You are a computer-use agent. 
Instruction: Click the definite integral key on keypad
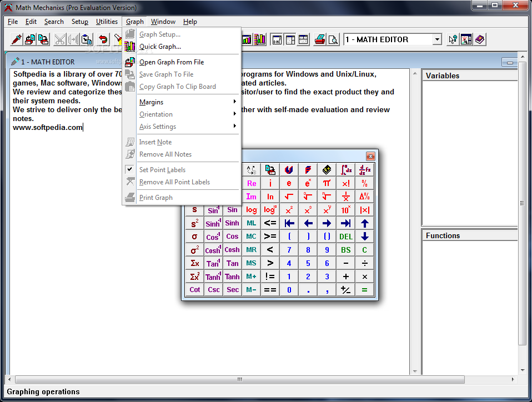coord(346,169)
